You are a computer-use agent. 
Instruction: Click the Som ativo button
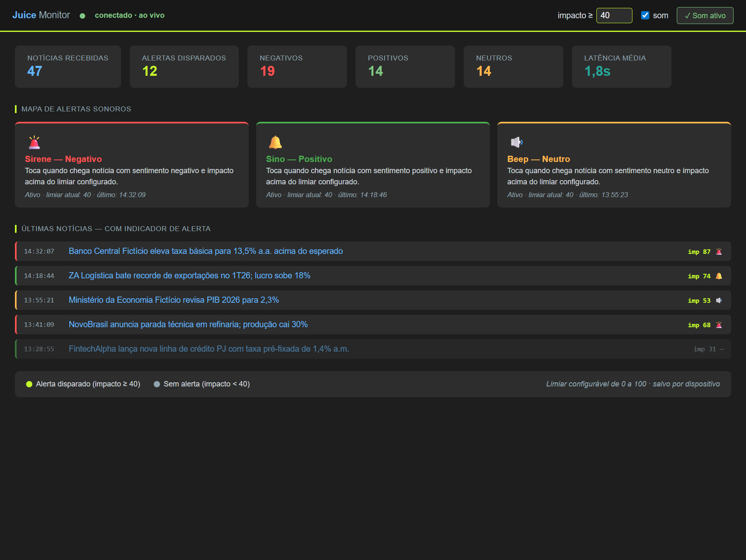[705, 15]
